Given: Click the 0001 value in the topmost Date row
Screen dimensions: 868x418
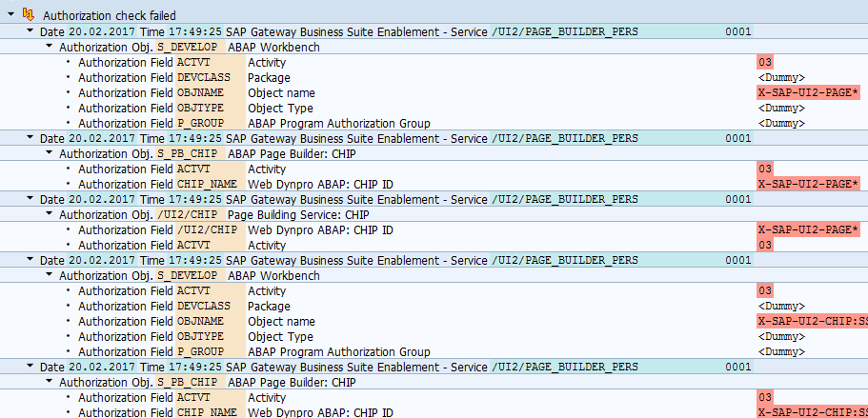Looking at the screenshot, I should [x=738, y=31].
